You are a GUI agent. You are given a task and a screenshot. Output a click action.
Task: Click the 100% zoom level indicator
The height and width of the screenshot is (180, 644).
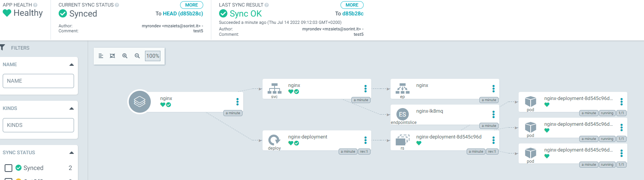153,56
